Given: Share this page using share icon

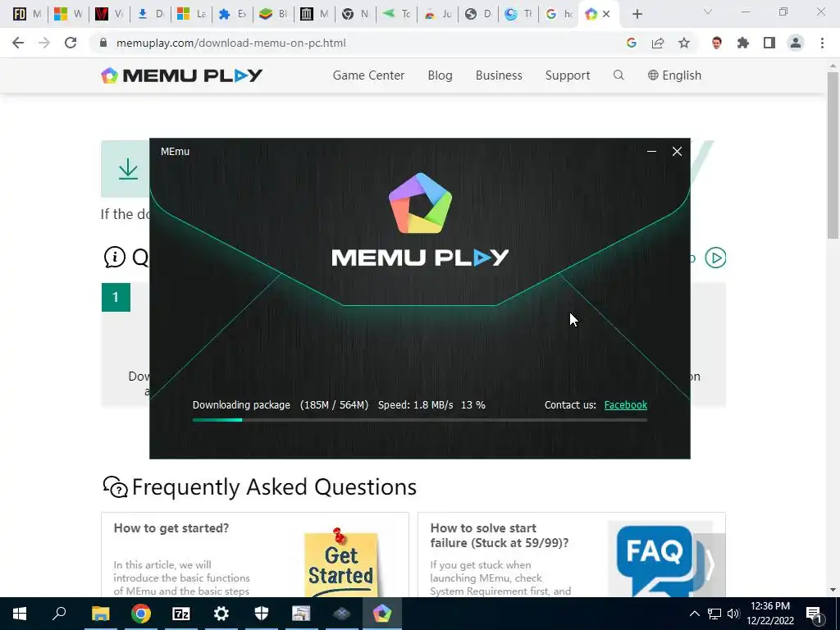Looking at the screenshot, I should 658,43.
